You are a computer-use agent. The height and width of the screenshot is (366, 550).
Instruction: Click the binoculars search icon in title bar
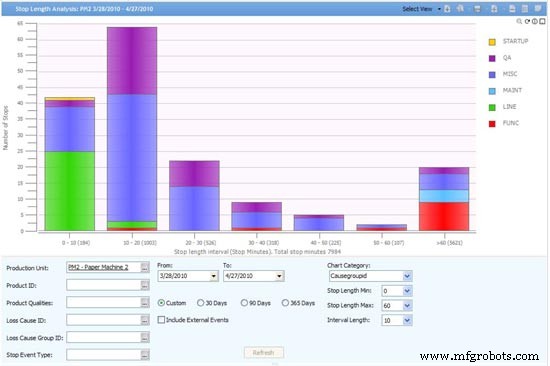tap(461, 9)
